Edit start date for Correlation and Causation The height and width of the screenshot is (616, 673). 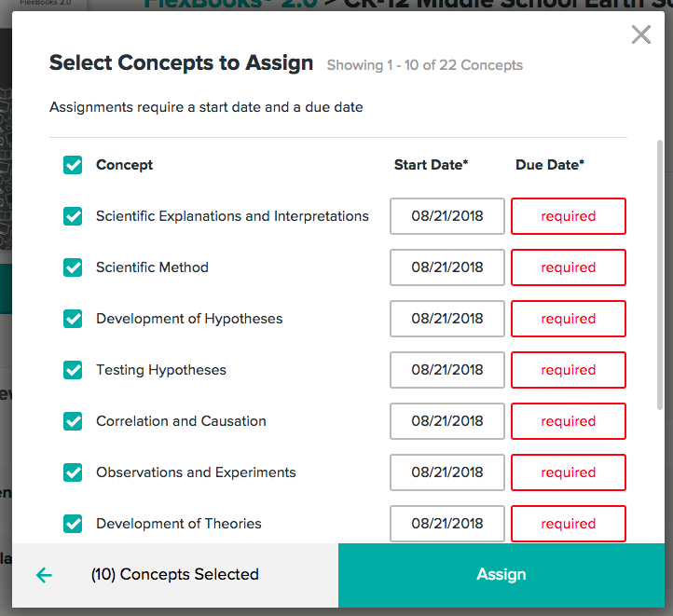point(447,421)
